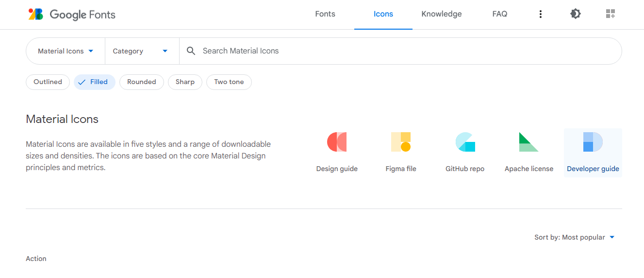This screenshot has width=644, height=278.
Task: Open the GitHub repo icon
Action: click(465, 142)
